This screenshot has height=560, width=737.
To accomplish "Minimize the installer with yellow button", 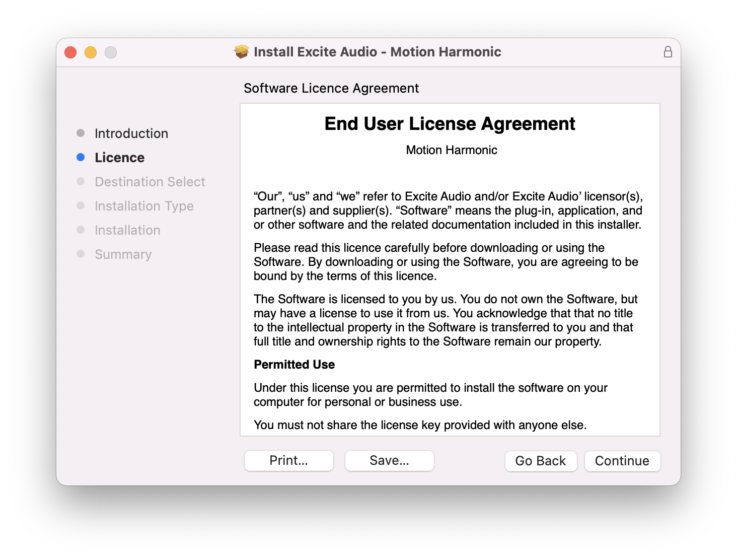I will click(91, 52).
